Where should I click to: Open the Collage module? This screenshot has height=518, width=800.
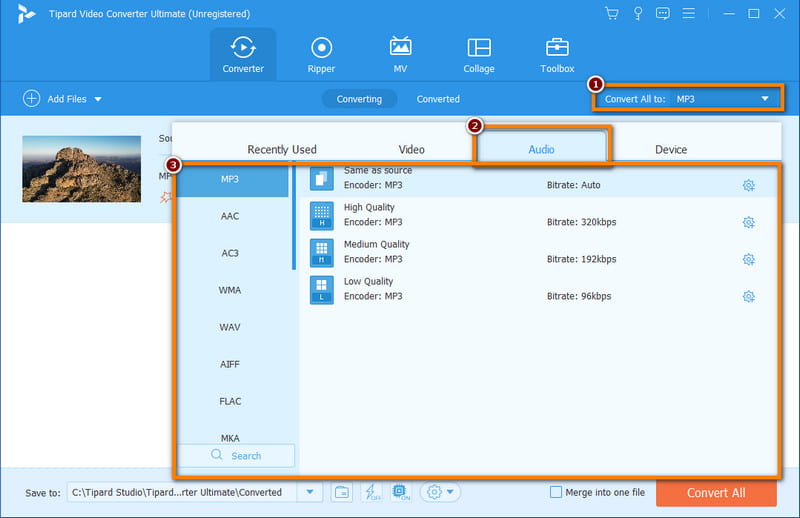point(479,55)
